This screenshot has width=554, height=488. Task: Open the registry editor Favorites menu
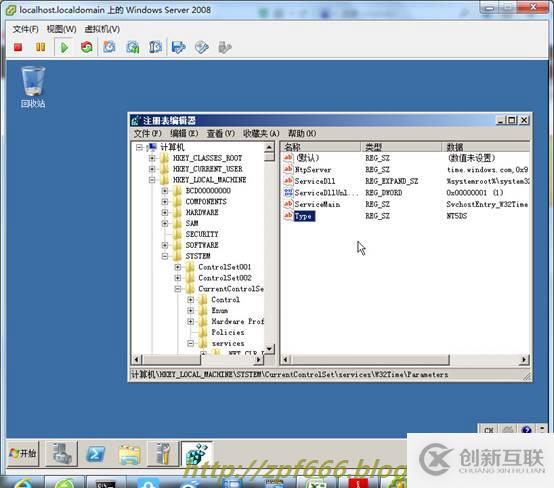(261, 134)
